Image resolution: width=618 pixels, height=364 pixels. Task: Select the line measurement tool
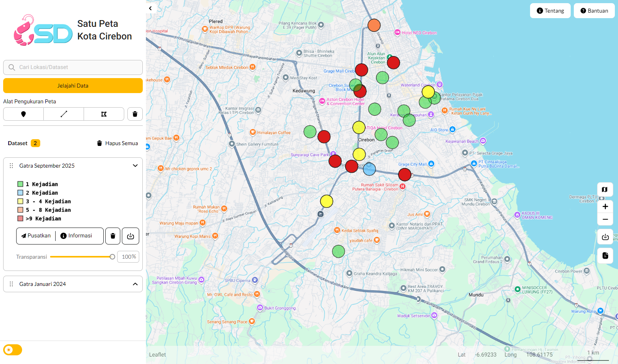click(64, 114)
